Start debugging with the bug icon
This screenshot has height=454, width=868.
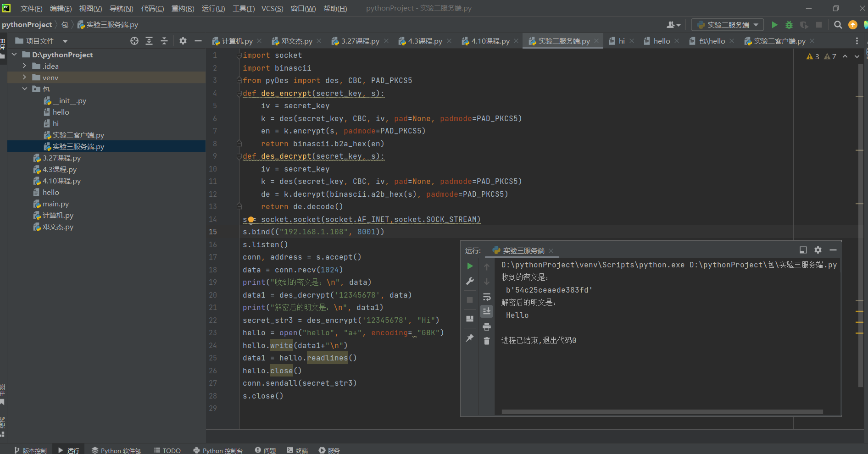(789, 25)
